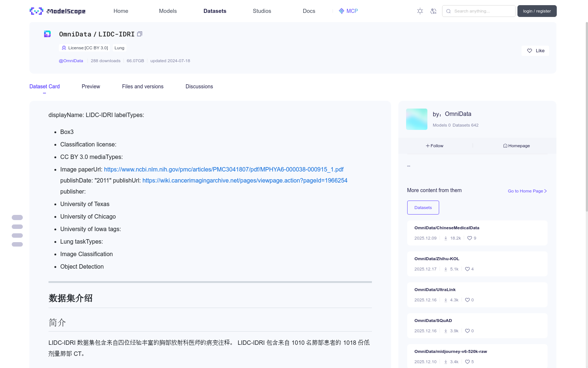Click heart icon on UltraLink card
Viewport: 588px width, 368px height.
(x=467, y=300)
